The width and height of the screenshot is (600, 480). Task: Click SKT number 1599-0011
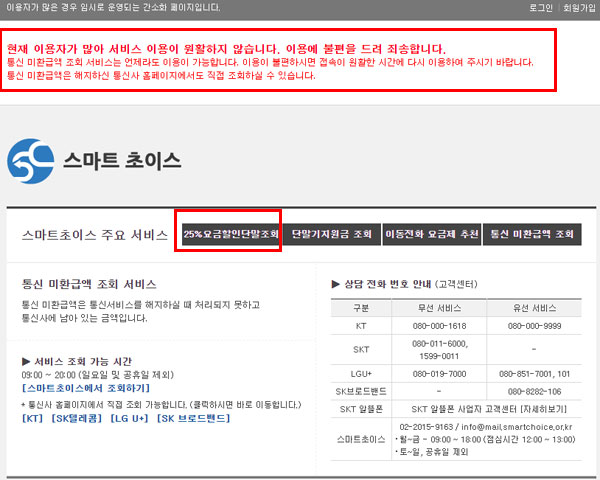pos(439,356)
